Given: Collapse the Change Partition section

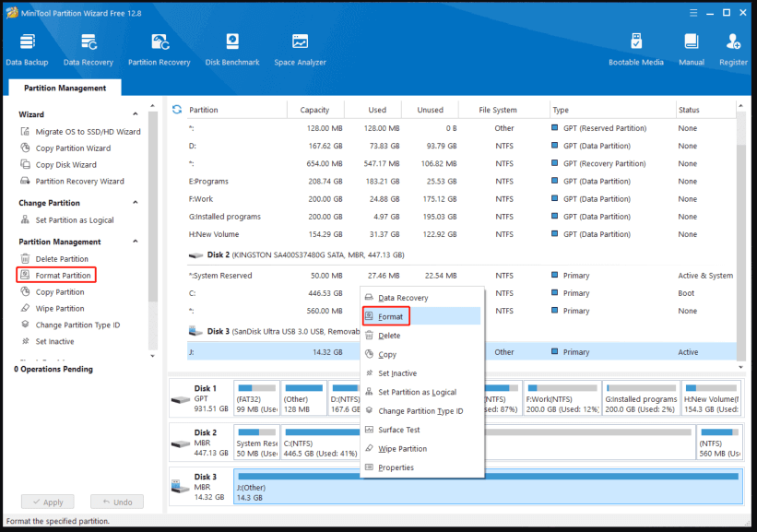Looking at the screenshot, I should coord(136,203).
